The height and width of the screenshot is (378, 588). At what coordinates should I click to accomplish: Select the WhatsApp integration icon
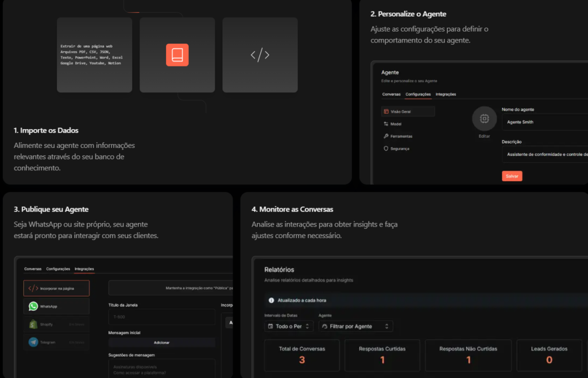tap(34, 307)
